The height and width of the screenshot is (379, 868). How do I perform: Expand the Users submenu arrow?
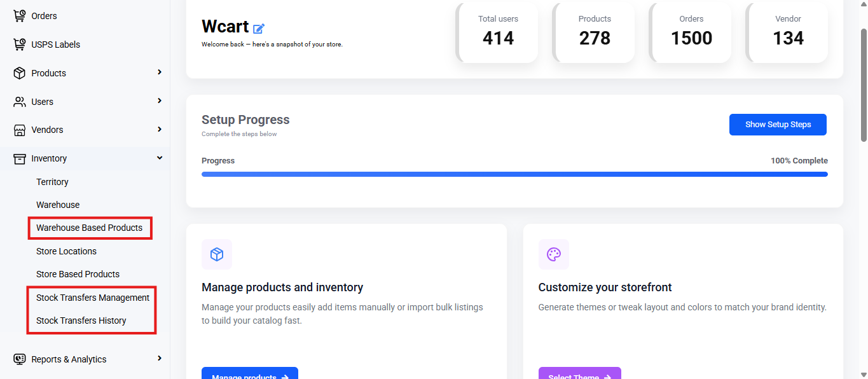(x=160, y=101)
